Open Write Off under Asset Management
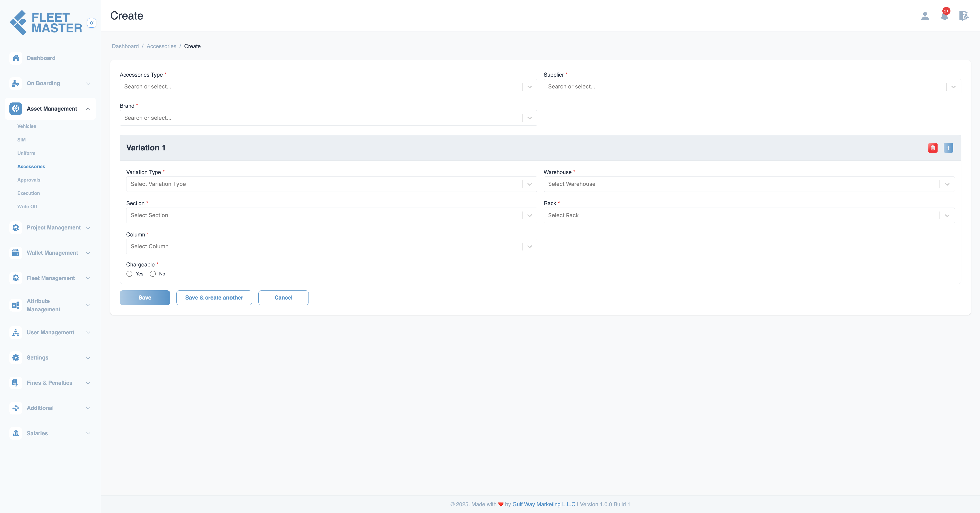 click(27, 207)
